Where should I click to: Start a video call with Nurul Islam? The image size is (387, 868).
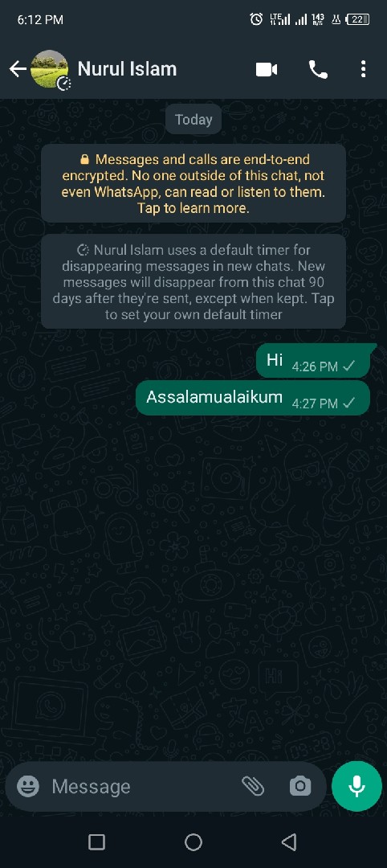[267, 69]
